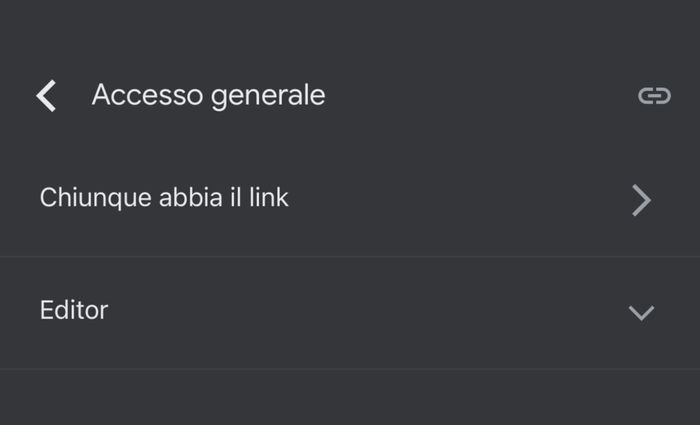Go back from Accesso generale screen
Viewport: 700px width, 425px height.
[x=46, y=96]
